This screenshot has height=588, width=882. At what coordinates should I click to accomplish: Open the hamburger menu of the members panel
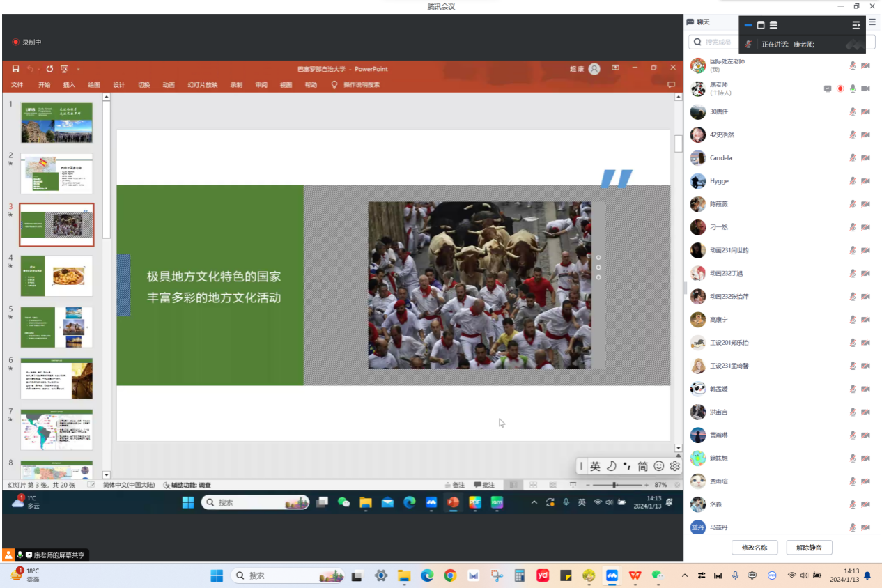click(872, 22)
